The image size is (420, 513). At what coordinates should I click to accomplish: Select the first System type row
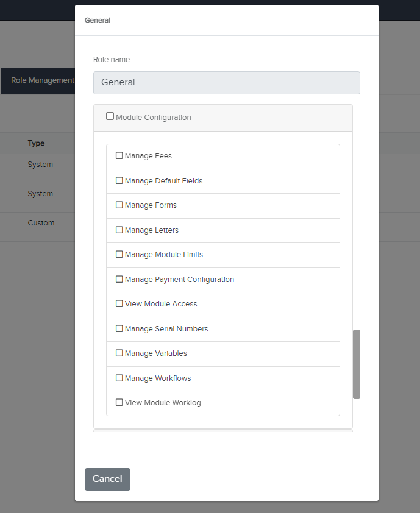[x=40, y=165]
